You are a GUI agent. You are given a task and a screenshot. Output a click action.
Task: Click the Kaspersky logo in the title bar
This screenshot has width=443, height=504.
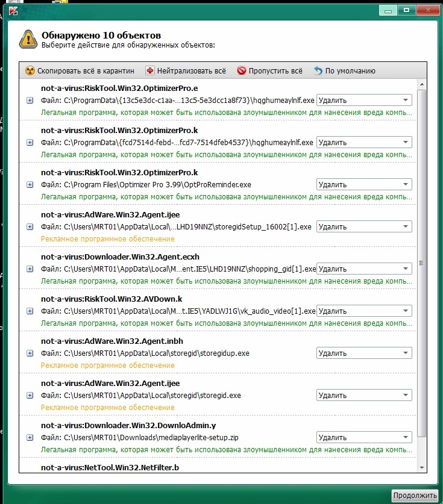(x=13, y=11)
